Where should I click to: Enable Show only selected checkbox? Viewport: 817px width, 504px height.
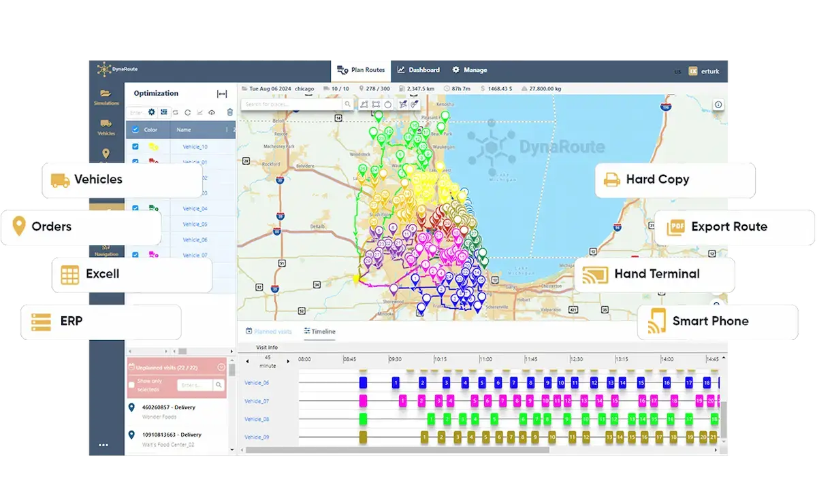pos(132,385)
